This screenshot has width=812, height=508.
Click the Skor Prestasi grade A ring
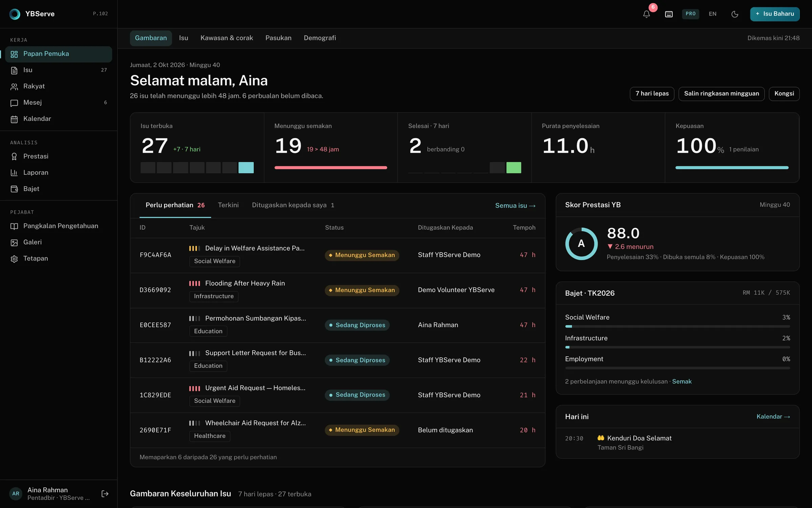tap(581, 244)
